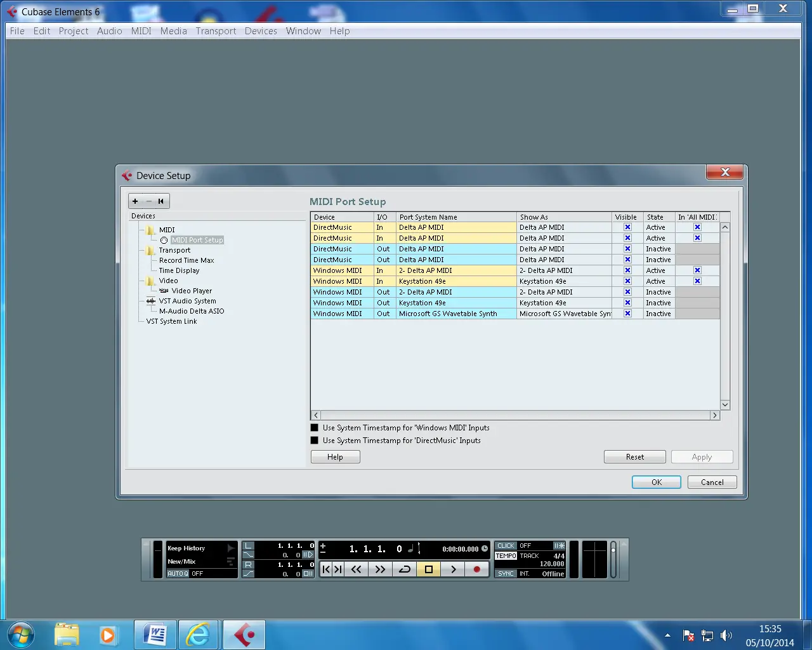Click Go to Next Marker transport button
This screenshot has height=650, width=812.
[338, 569]
